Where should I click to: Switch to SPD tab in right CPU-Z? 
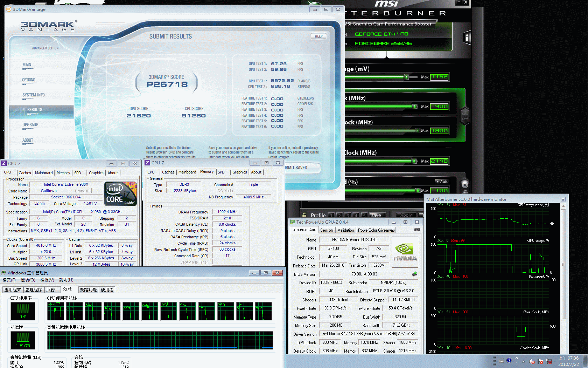tap(221, 172)
